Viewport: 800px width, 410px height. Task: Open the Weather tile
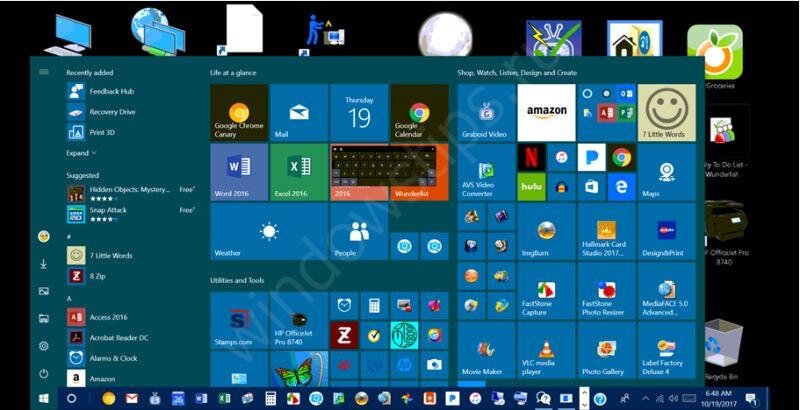[269, 232]
